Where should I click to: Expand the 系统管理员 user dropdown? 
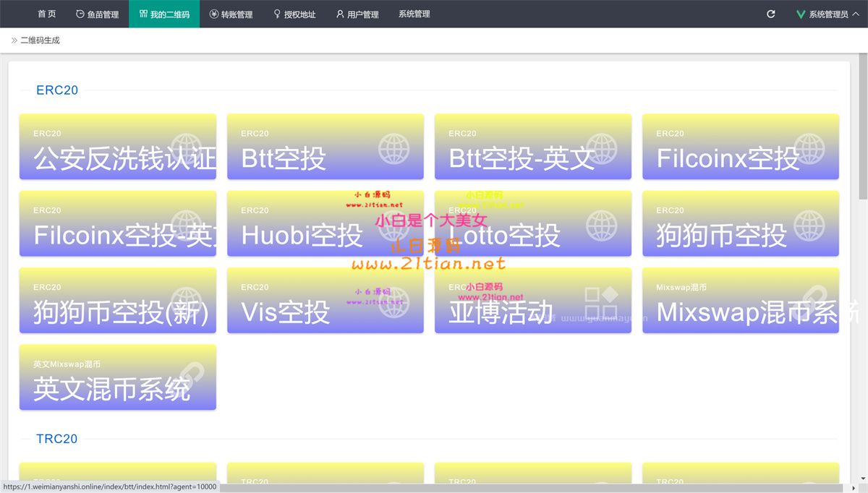pos(827,14)
